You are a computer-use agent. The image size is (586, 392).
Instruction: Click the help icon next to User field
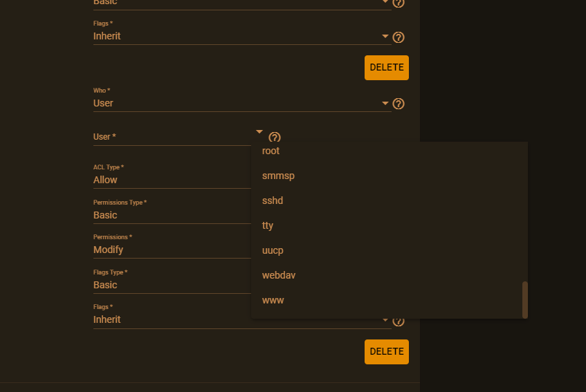[x=275, y=138]
